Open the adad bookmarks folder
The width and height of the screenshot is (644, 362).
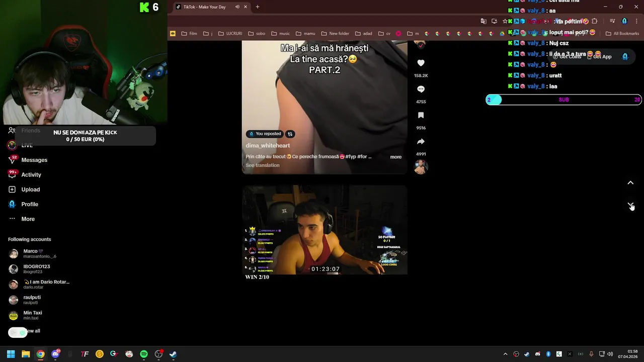[364, 34]
